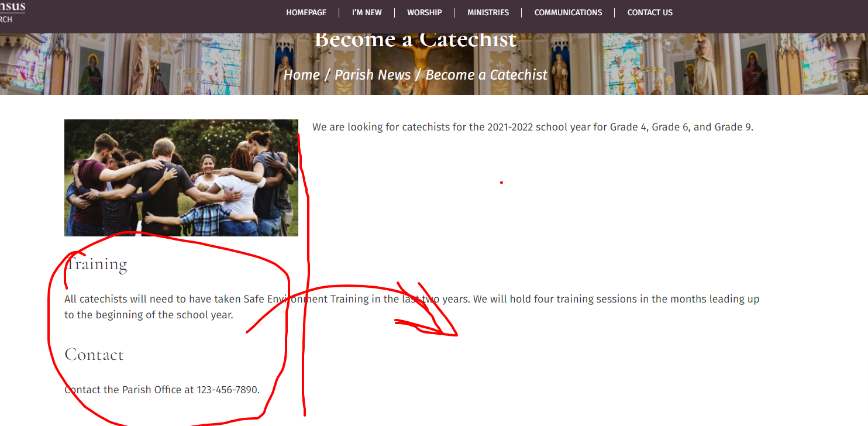Click the small red dot annotation
The image size is (868, 426).
coord(501,183)
